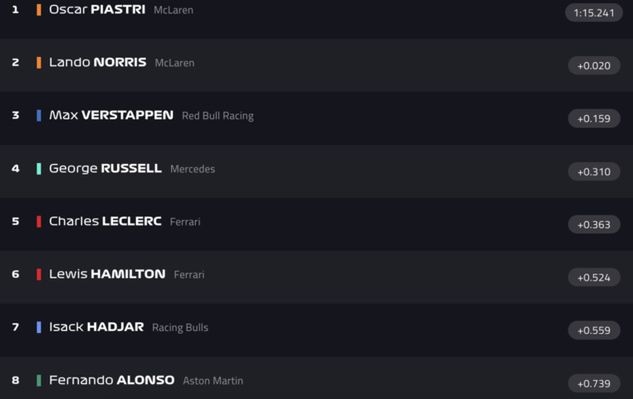Click orange McLaren color bar beside Piastri
Viewport: 633px width, 399px height.
[x=39, y=10]
